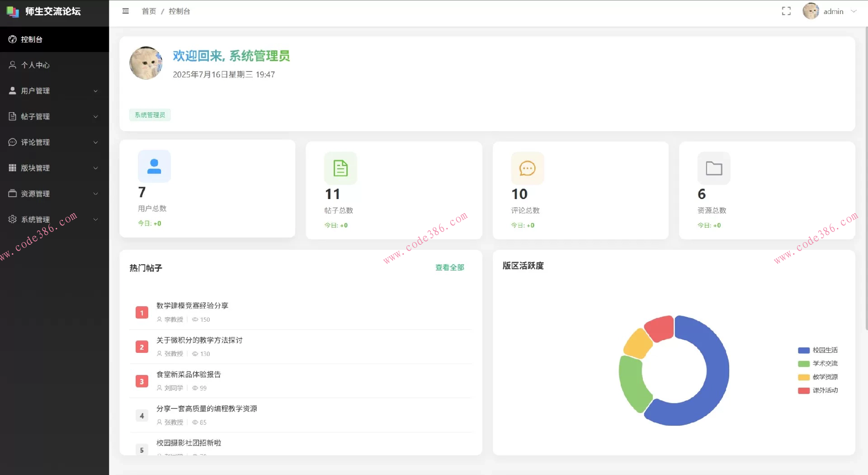Open the 资源管理 resource icon

[12, 194]
